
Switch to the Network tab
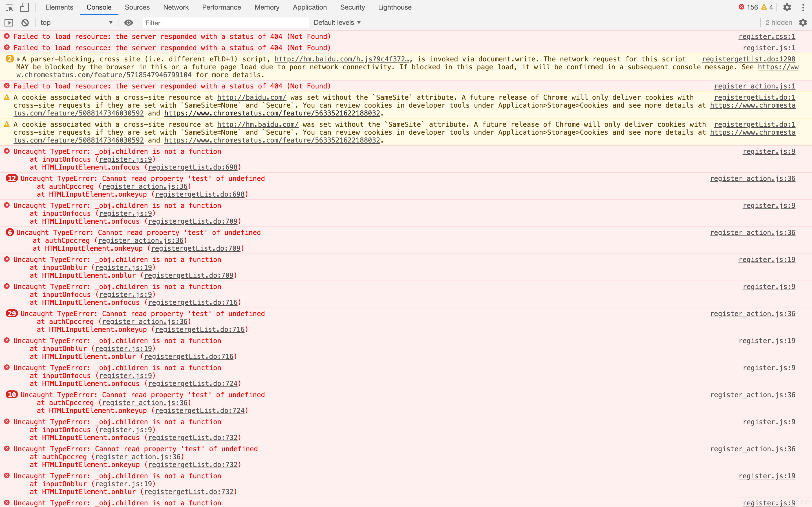176,7
